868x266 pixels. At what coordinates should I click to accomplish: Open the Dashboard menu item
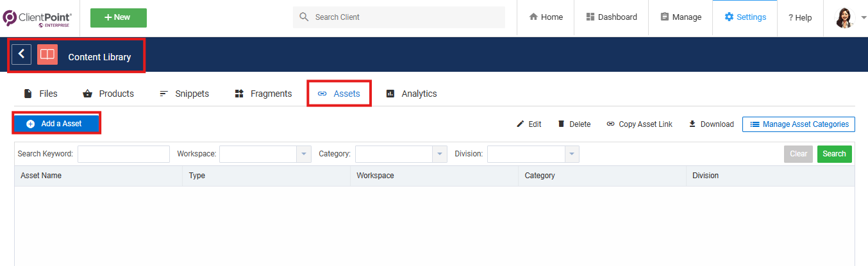(x=612, y=17)
